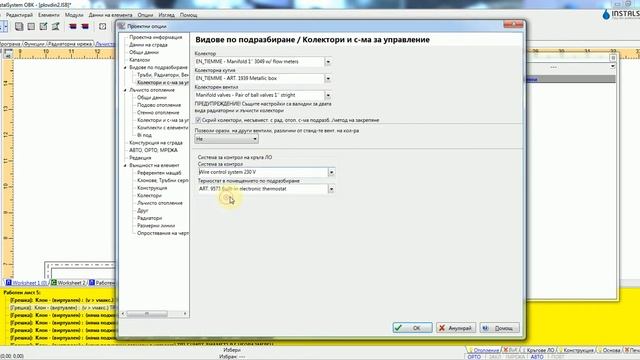Image resolution: width=640 pixels, height=360 pixels.
Task: Select Подово отопление tree item
Action: click(x=159, y=105)
